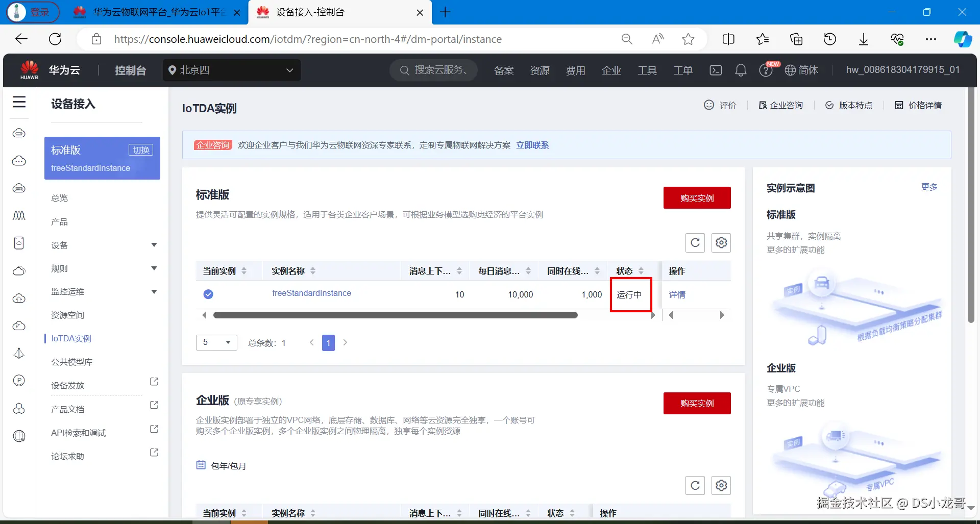Click the globe icon in the left rail
This screenshot has width=980, height=524.
[x=19, y=436]
